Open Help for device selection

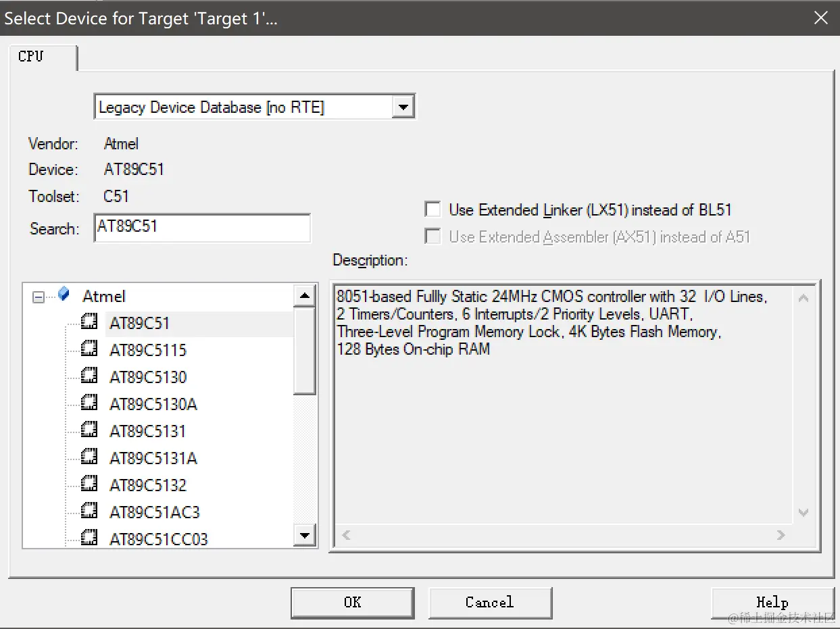pos(772,602)
